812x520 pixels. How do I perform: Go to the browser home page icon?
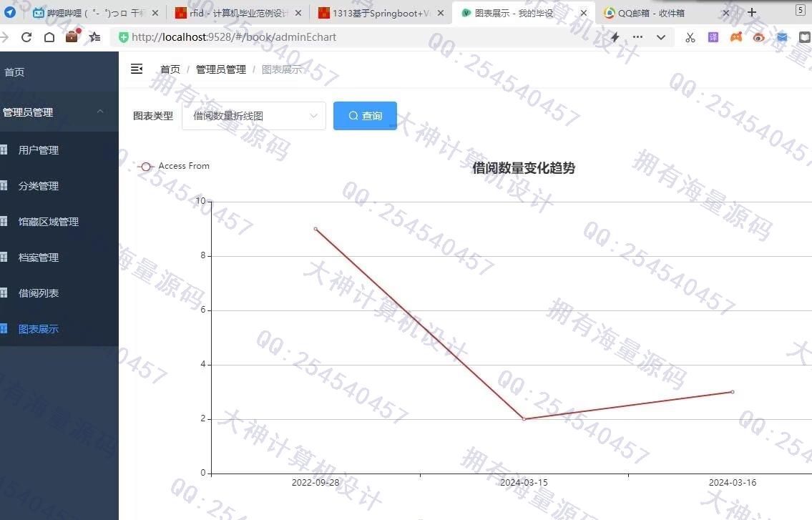[x=49, y=37]
